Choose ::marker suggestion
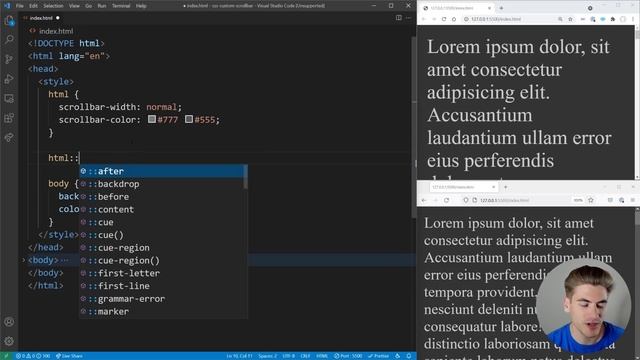Viewport: 640px width, 360px height. tap(162, 311)
